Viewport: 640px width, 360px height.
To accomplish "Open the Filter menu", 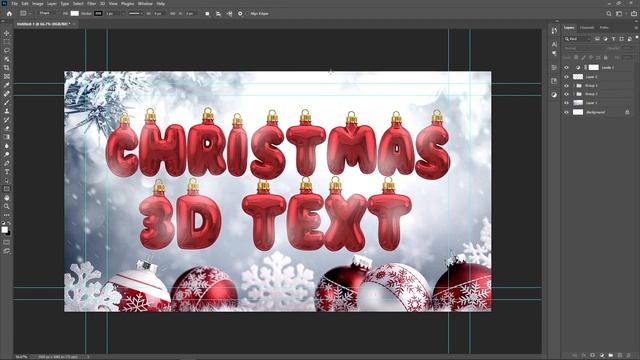I will [91, 4].
